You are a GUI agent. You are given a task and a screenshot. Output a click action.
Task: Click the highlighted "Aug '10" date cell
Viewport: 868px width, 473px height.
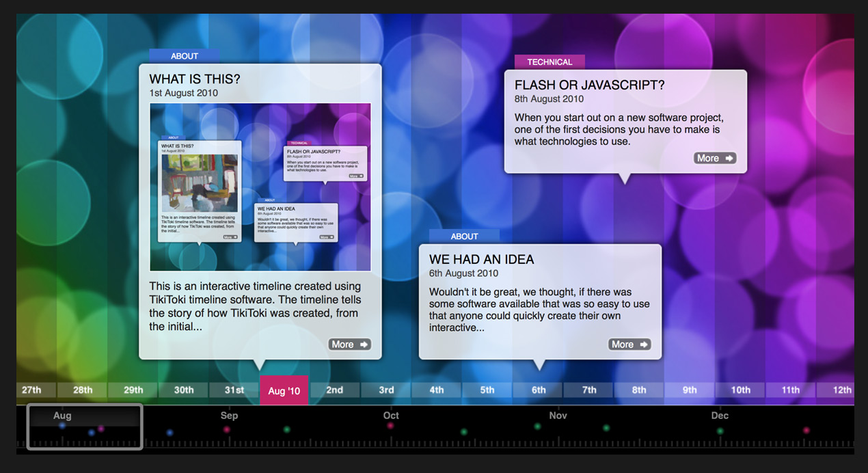(284, 390)
